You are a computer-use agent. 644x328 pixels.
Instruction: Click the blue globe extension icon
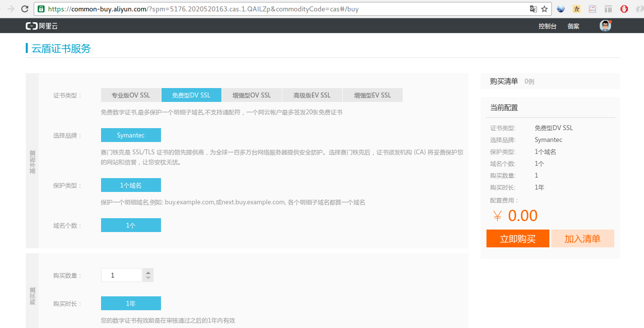pos(560,8)
